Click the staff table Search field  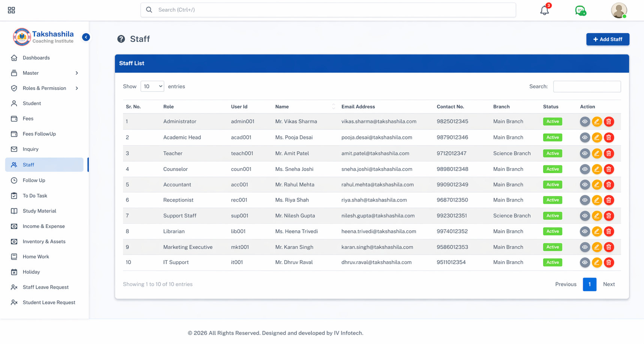point(587,86)
